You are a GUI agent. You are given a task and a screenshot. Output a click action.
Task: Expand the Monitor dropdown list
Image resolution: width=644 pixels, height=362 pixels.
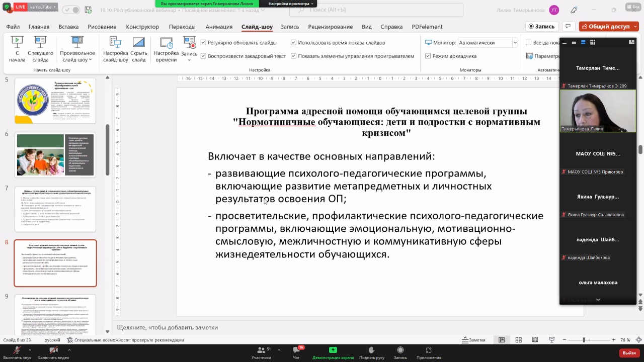(x=515, y=43)
